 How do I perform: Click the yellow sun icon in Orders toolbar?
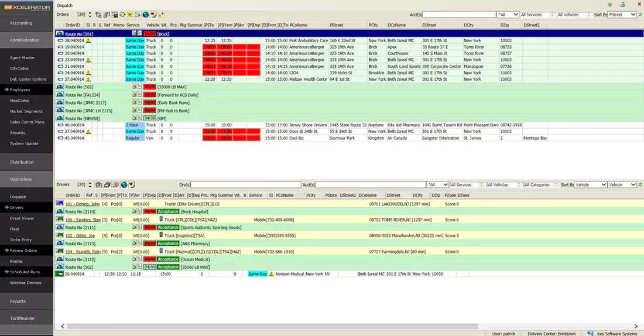(130, 14)
